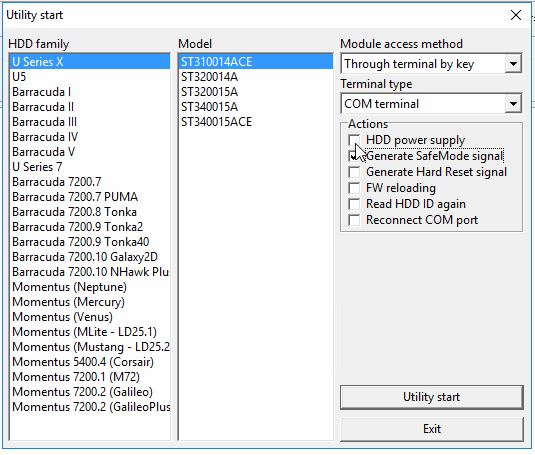The width and height of the screenshot is (535, 455).
Task: Select Momentus (Neptune) family
Action: (90, 287)
